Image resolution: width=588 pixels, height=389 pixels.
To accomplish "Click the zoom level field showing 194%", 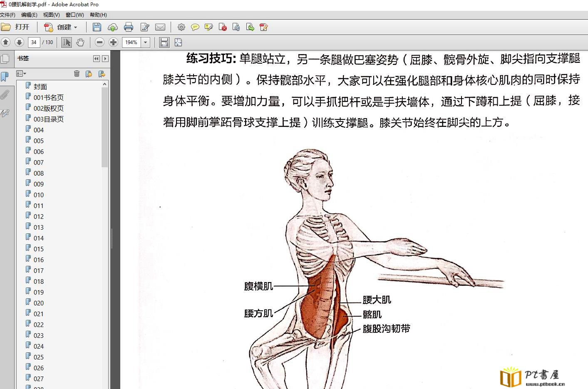I will [131, 42].
